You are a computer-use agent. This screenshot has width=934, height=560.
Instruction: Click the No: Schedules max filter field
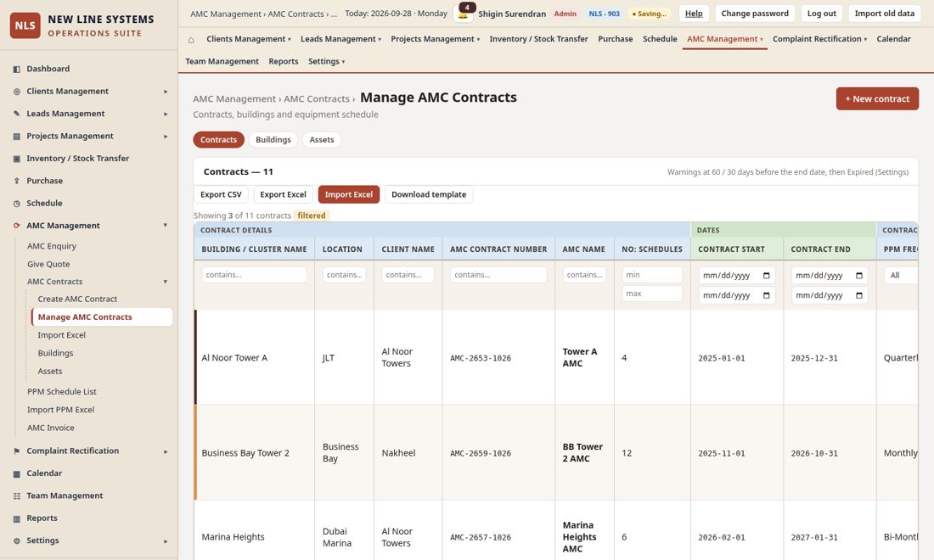[652, 294]
